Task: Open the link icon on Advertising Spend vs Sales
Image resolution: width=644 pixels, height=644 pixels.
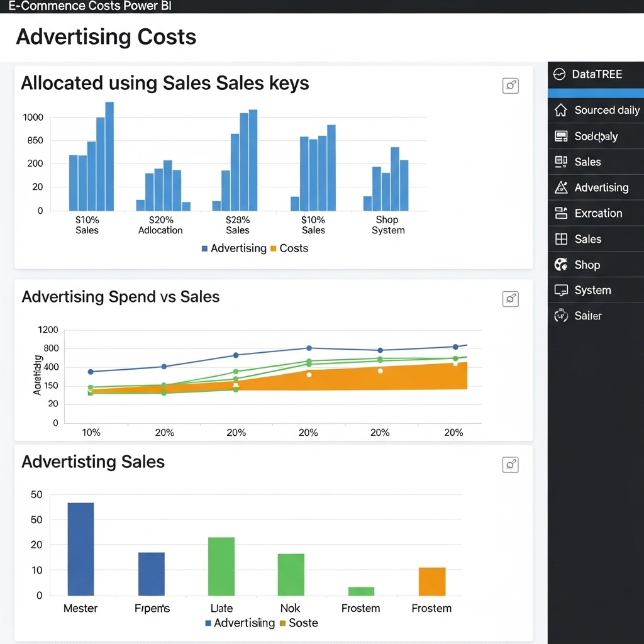Action: (511, 299)
